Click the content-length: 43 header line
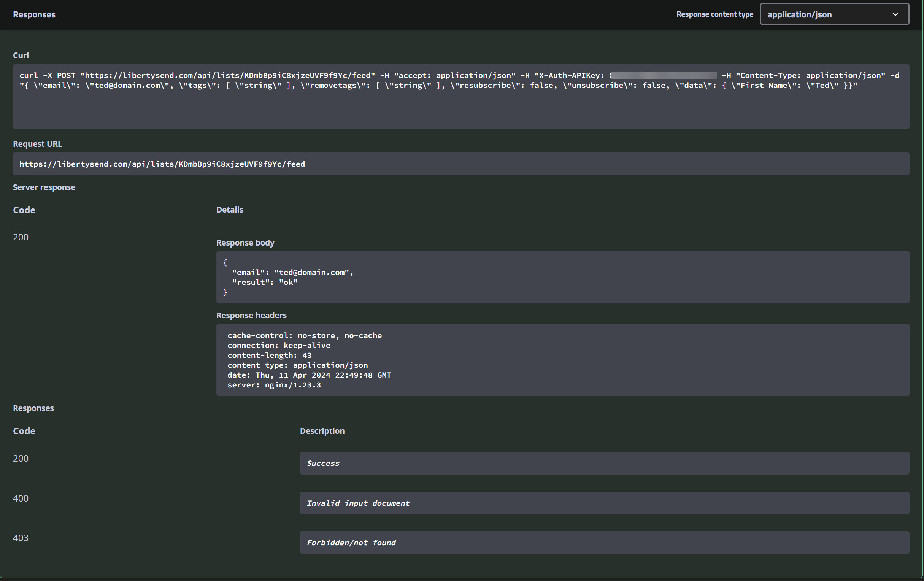Viewport: 924px width, 581px height. [x=269, y=356]
